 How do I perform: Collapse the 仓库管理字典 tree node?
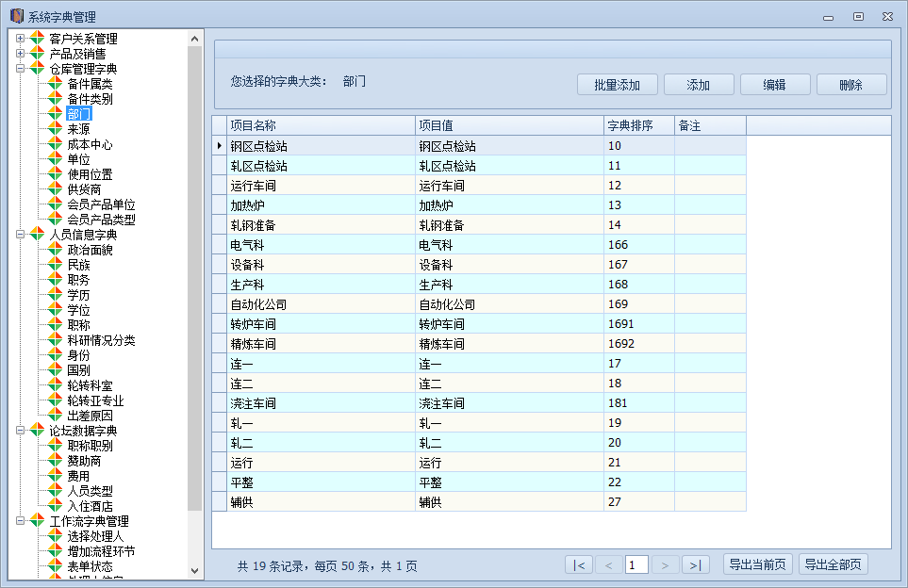[20, 69]
